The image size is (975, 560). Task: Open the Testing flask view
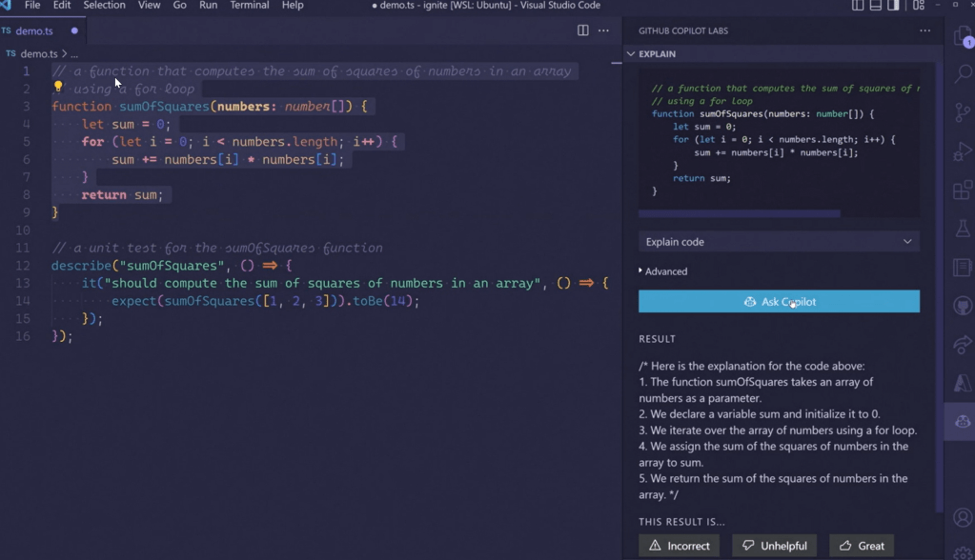963,229
